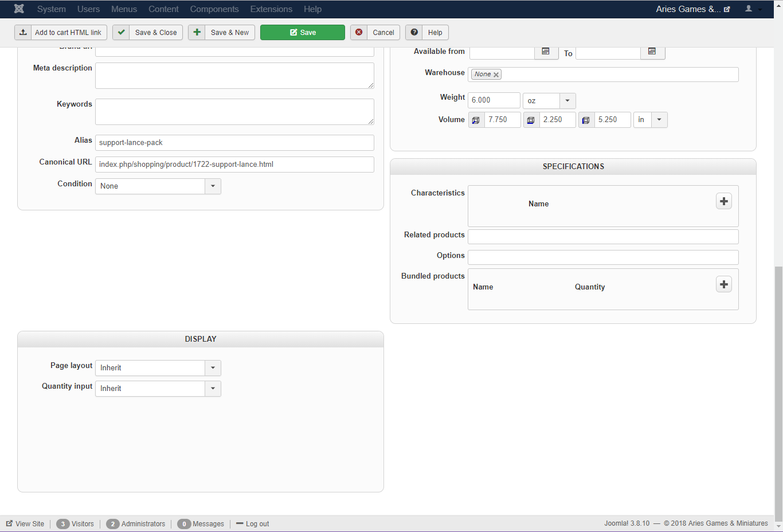Open the Menus menu

pyautogui.click(x=124, y=9)
